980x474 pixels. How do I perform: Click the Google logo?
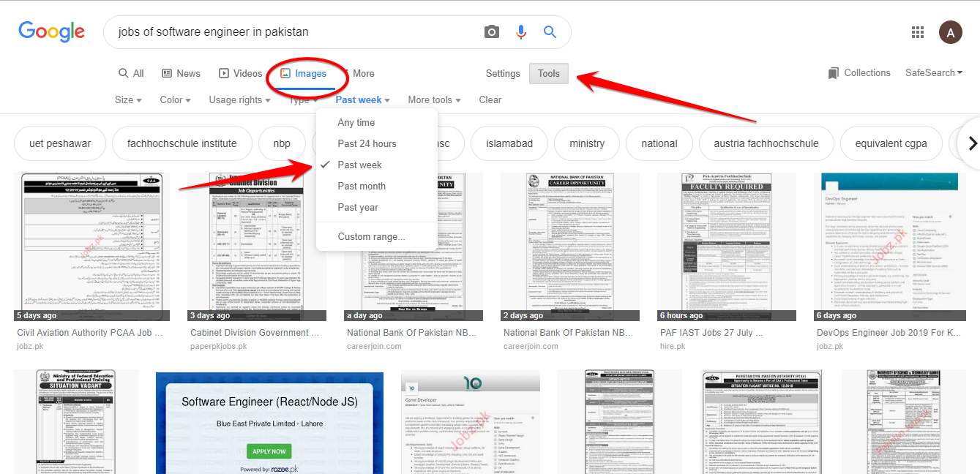coord(51,32)
